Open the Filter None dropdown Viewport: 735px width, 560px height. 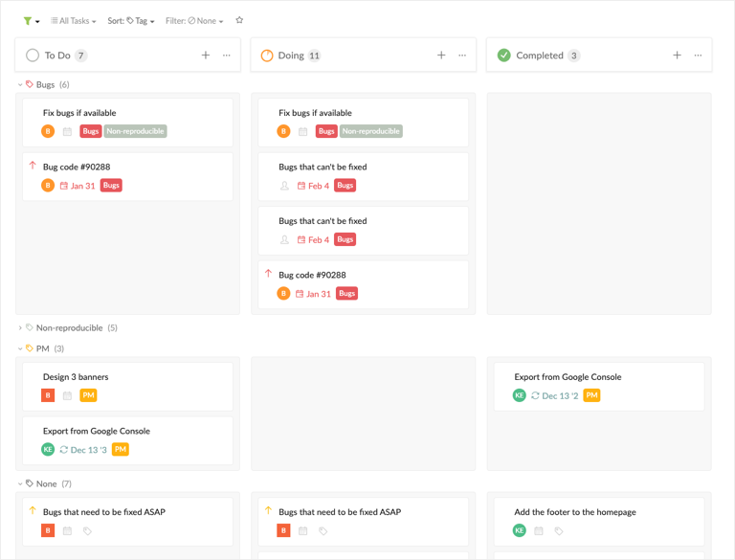pyautogui.click(x=194, y=21)
